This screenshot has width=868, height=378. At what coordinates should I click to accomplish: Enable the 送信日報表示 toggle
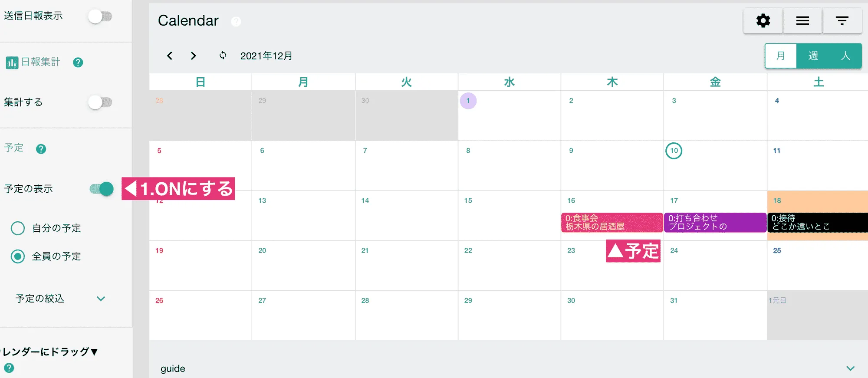(x=100, y=16)
